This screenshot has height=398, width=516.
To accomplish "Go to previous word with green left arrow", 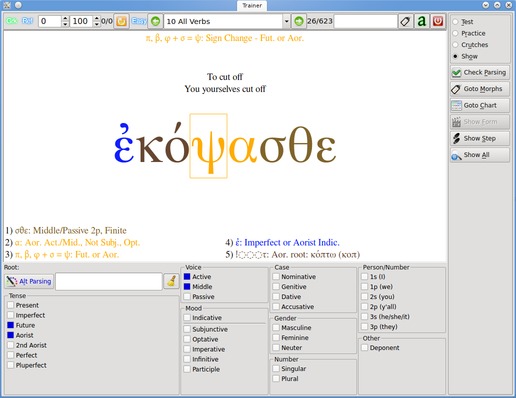I will coord(155,21).
